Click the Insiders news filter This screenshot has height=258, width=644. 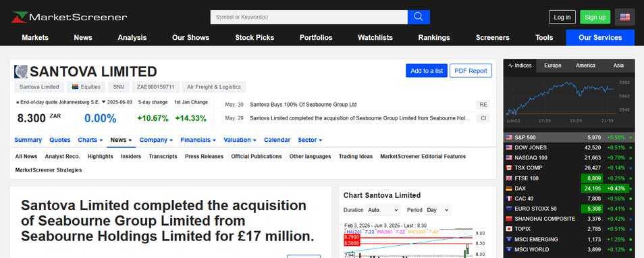click(130, 157)
